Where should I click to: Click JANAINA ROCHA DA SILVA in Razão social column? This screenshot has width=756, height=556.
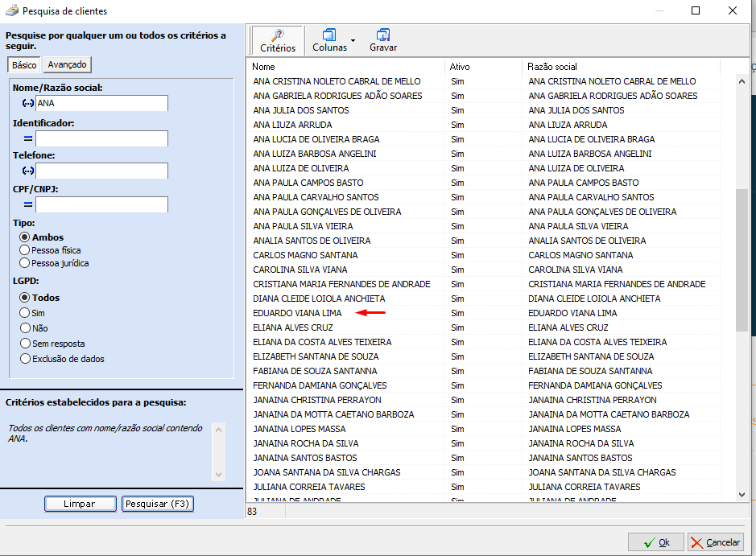(581, 443)
